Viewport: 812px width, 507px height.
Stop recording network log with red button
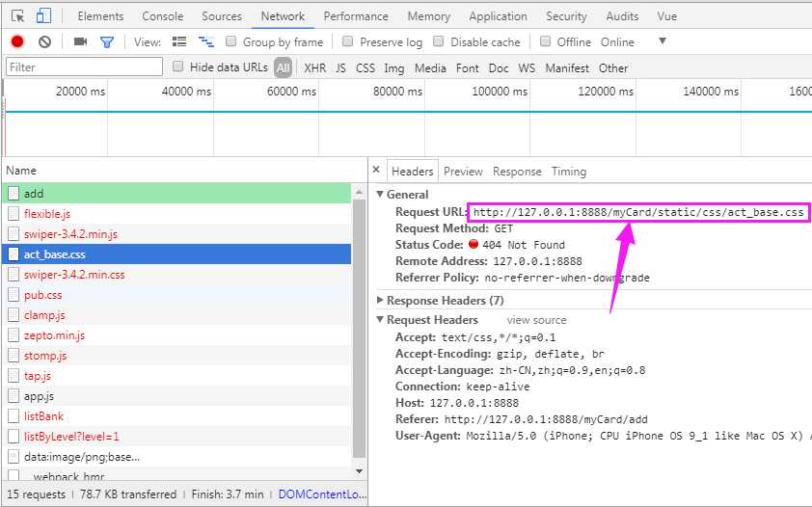[x=17, y=41]
